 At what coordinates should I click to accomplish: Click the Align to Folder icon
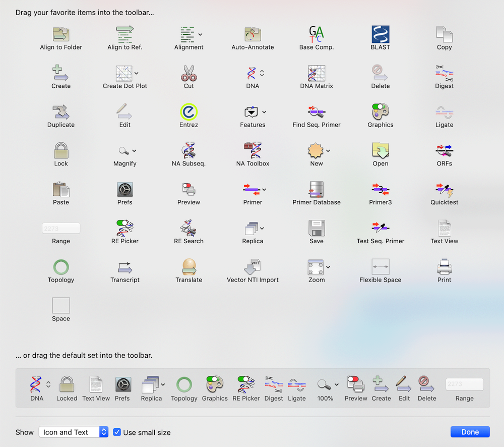pos(61,34)
